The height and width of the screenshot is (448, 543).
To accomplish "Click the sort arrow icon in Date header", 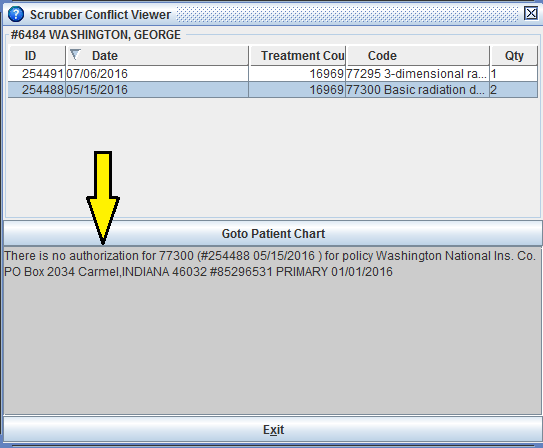I will point(75,54).
